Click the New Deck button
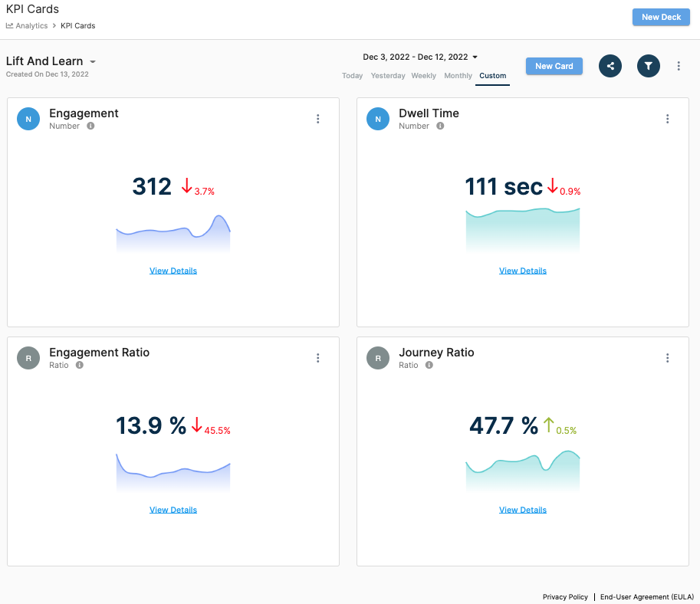This screenshot has width=700, height=604. [x=661, y=17]
